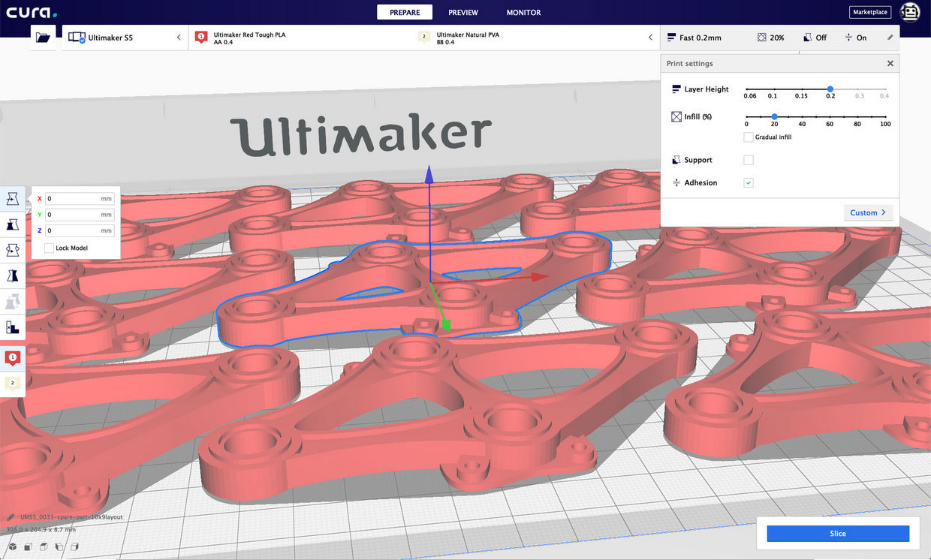Click the infill 20% summary icon
Image resolution: width=931 pixels, height=560 pixels.
point(762,38)
